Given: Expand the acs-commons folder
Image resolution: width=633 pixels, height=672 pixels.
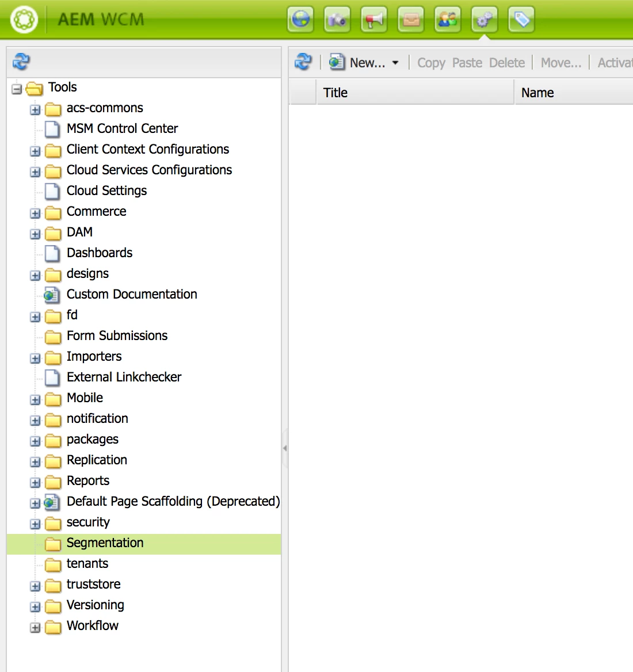Looking at the screenshot, I should 35,110.
